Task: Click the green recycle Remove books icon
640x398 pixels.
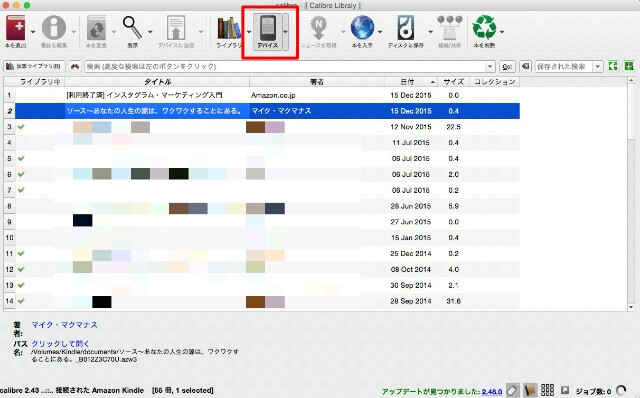Action: point(484,28)
